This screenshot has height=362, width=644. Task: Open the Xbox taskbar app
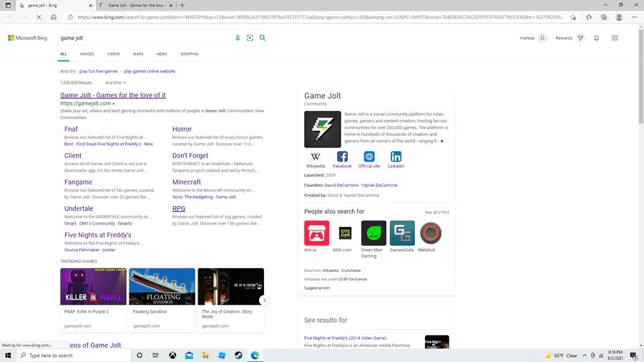(x=172, y=356)
